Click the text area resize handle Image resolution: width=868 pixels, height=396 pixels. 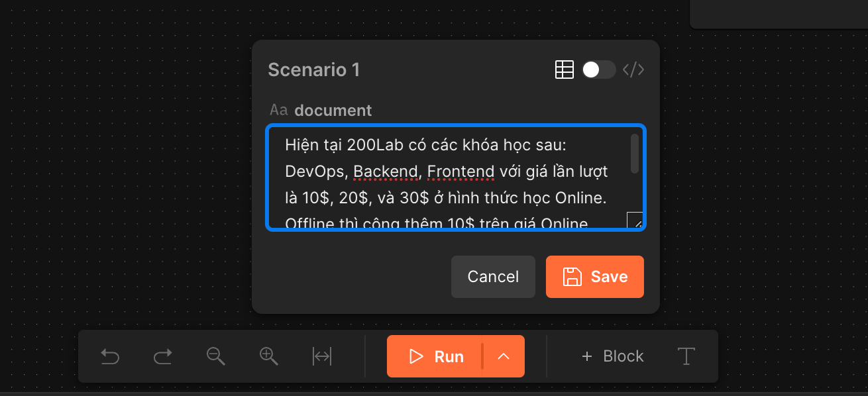(634, 221)
